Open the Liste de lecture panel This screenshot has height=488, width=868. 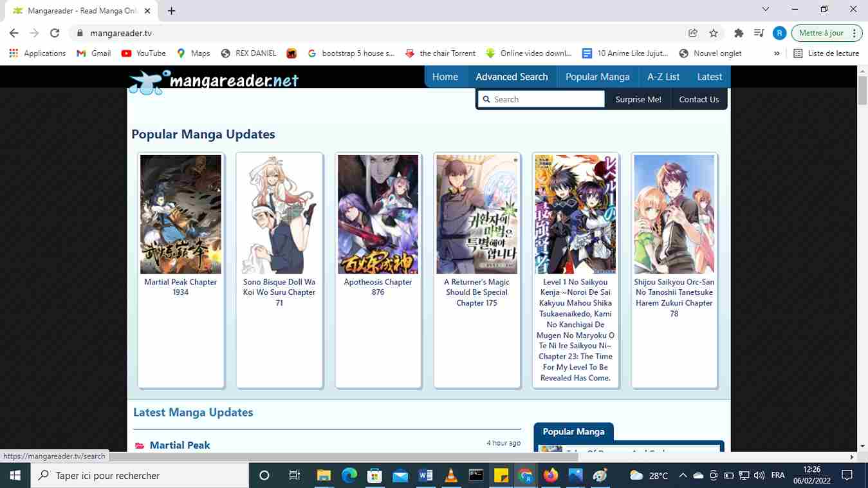pyautogui.click(x=826, y=53)
